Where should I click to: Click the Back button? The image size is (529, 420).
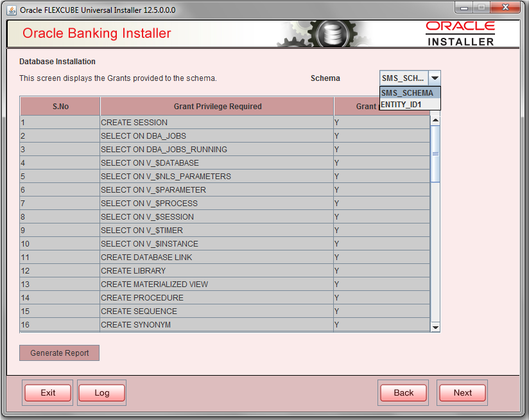(403, 392)
